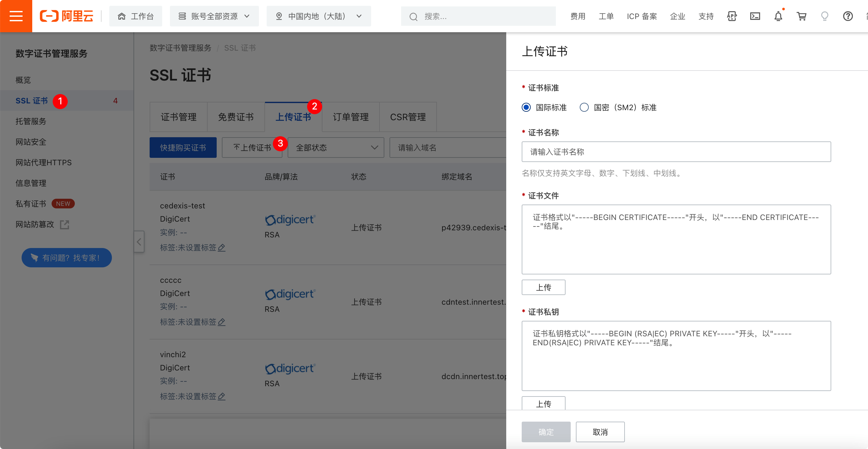The height and width of the screenshot is (449, 868).
Task: Click 上传 below the 证书私钥 box
Action: coord(544,403)
